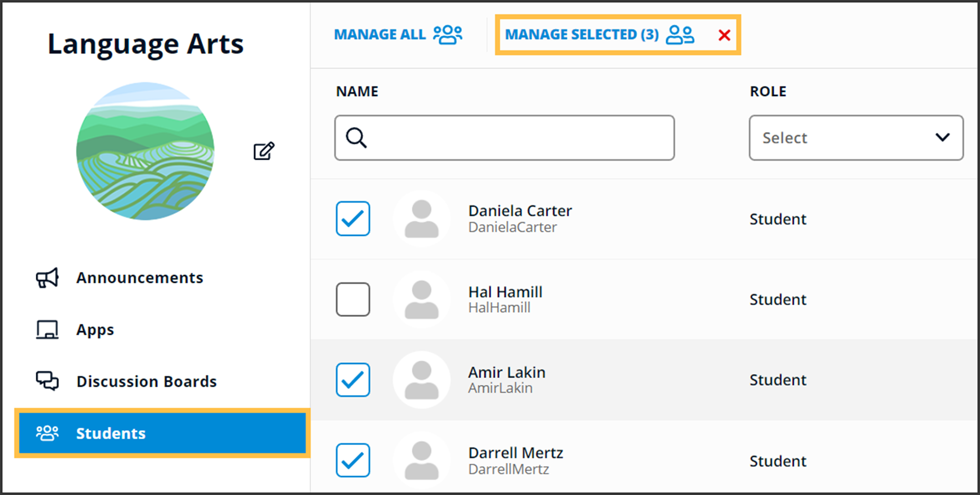Click the Announcements megaphone icon
The width and height of the screenshot is (980, 495).
point(47,278)
